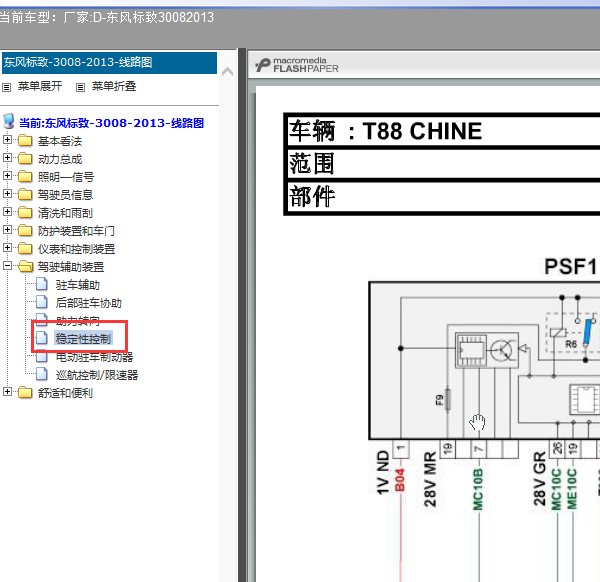This screenshot has height=582, width=600.
Task: Click the menu-expand icon next to 菜单展开
Action: click(x=7, y=88)
